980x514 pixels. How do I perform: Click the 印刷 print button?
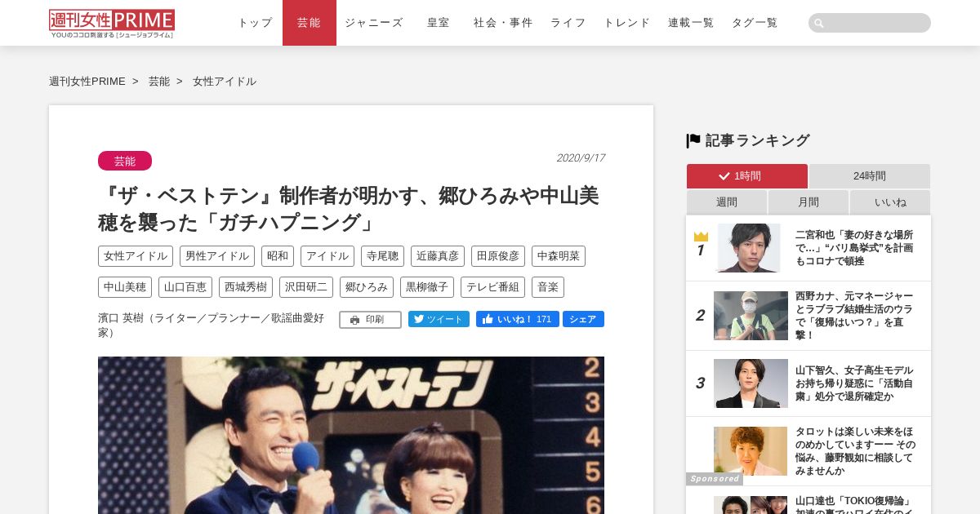pyautogui.click(x=370, y=320)
